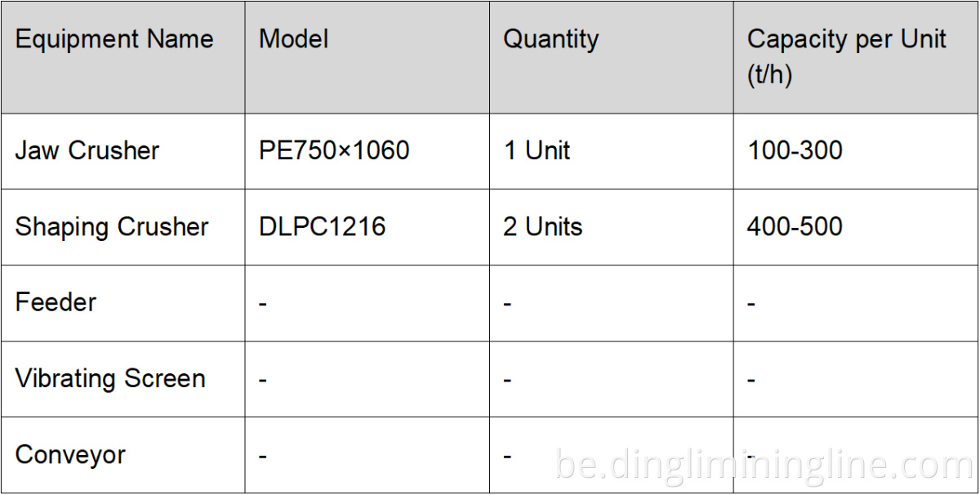The width and height of the screenshot is (980, 495).
Task: Select the Jaw Crusher cell
Action: coord(87,151)
